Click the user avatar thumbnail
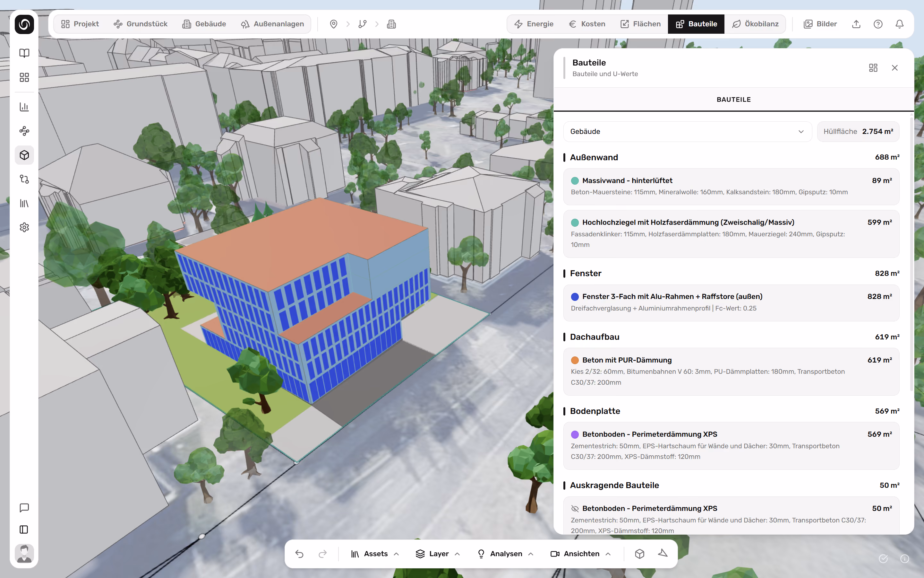The image size is (924, 578). (24, 553)
